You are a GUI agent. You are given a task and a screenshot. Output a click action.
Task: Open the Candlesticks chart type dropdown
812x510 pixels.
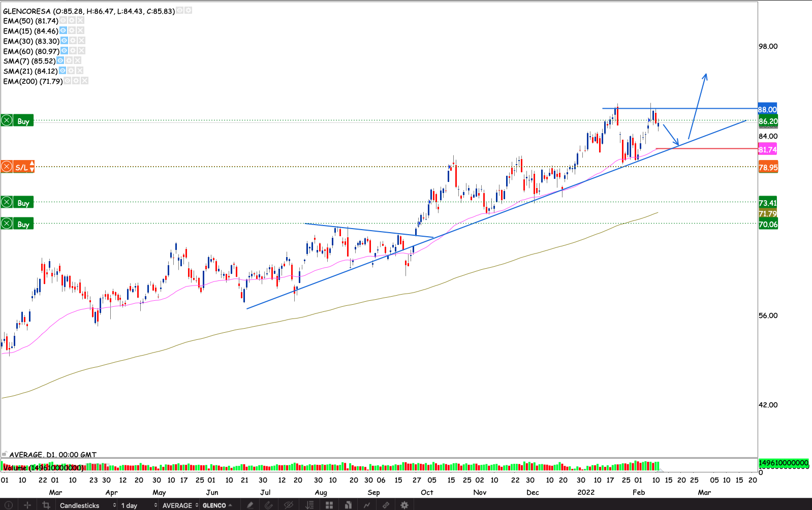click(87, 505)
